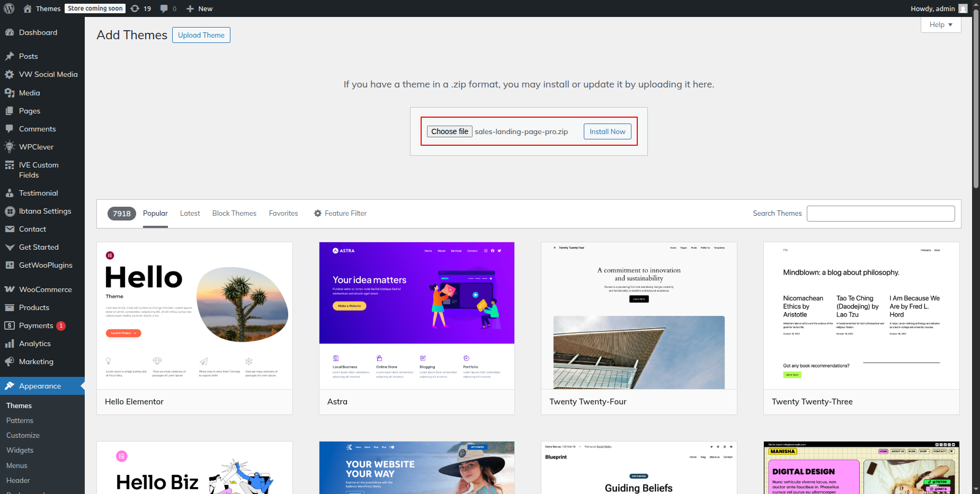Click the comments bubble icon in admin bar
The image size is (980, 494).
click(x=165, y=8)
